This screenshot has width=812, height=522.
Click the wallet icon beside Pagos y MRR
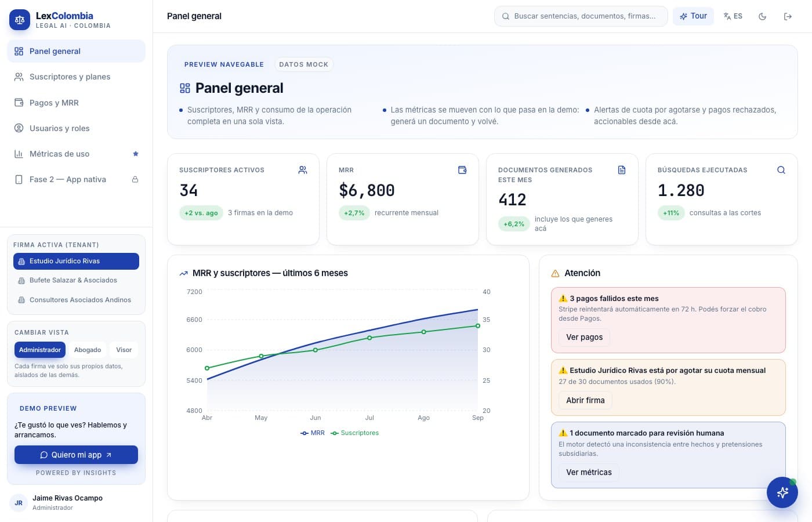click(x=19, y=103)
